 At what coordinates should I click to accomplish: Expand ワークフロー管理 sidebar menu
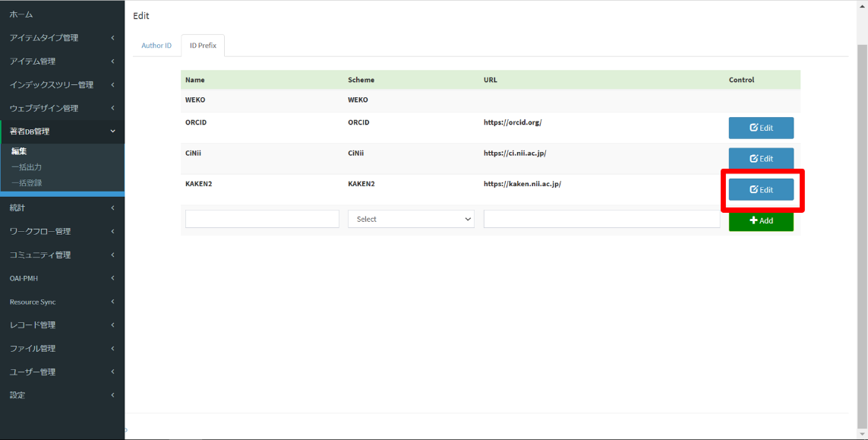(40, 231)
